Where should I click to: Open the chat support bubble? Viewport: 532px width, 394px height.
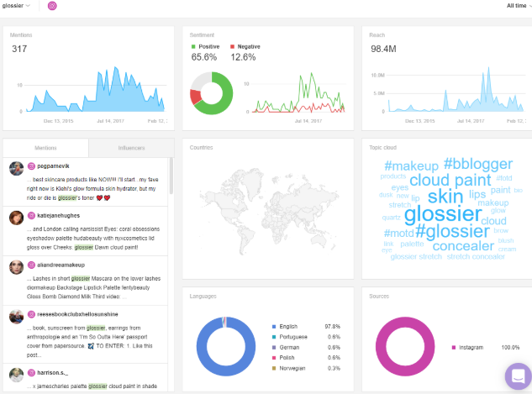click(518, 376)
